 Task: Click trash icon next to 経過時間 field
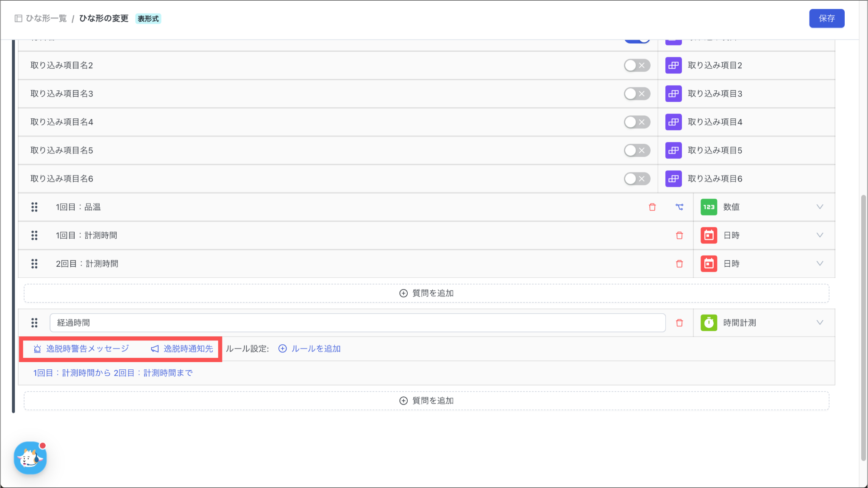click(x=679, y=323)
